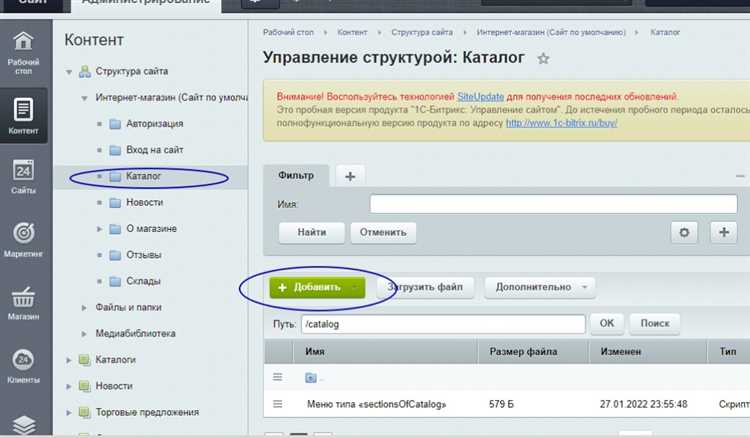Image resolution: width=750 pixels, height=438 pixels.
Task: Click the green Добавить button
Action: click(x=317, y=287)
